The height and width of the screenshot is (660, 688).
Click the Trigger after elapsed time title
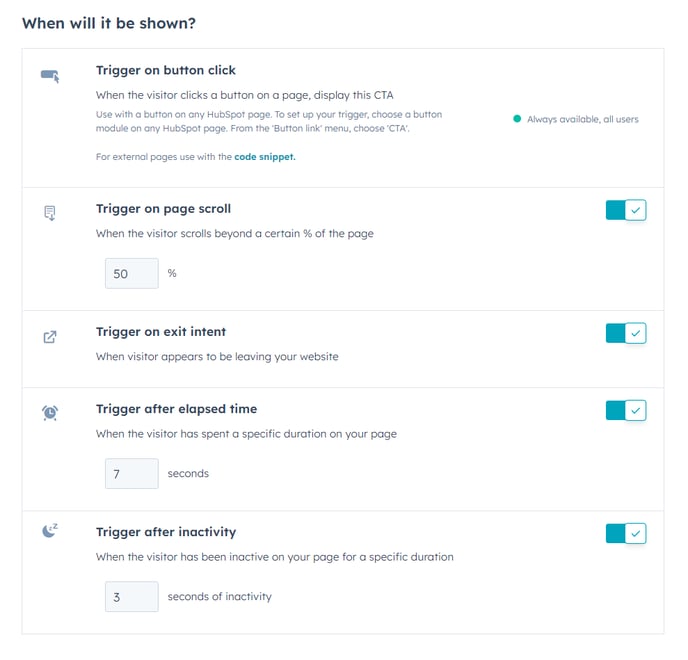point(176,409)
